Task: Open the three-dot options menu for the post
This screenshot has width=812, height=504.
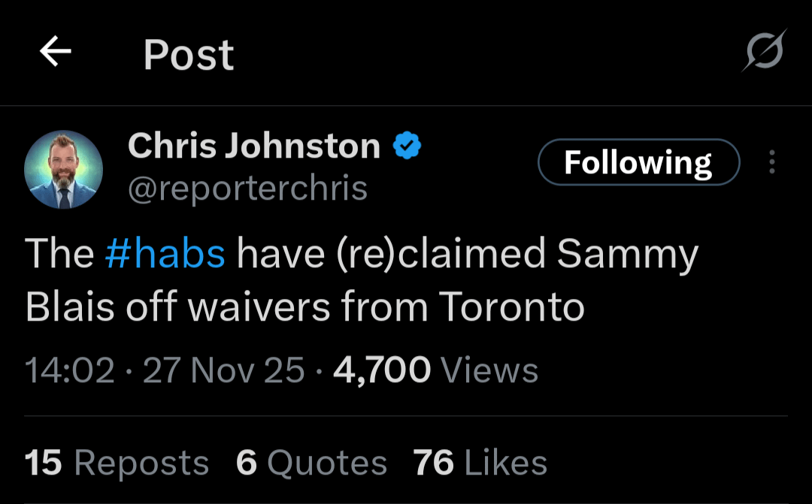Action: tap(771, 162)
